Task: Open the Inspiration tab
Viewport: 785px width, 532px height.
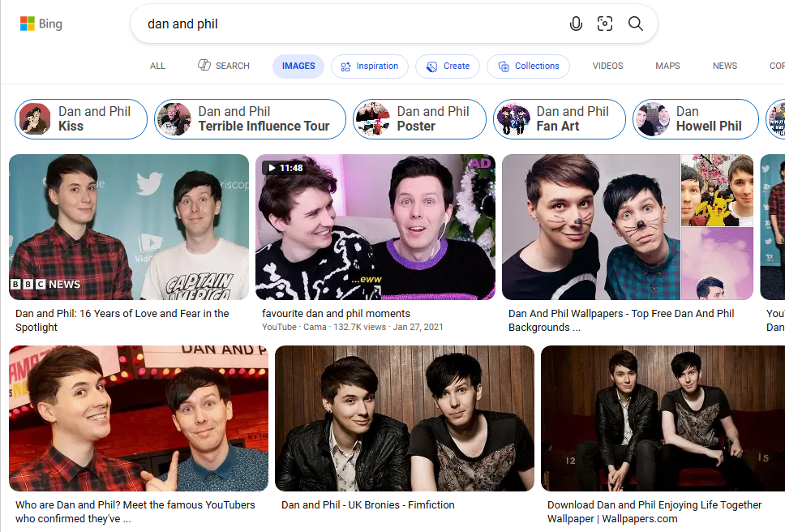Action: click(x=370, y=66)
